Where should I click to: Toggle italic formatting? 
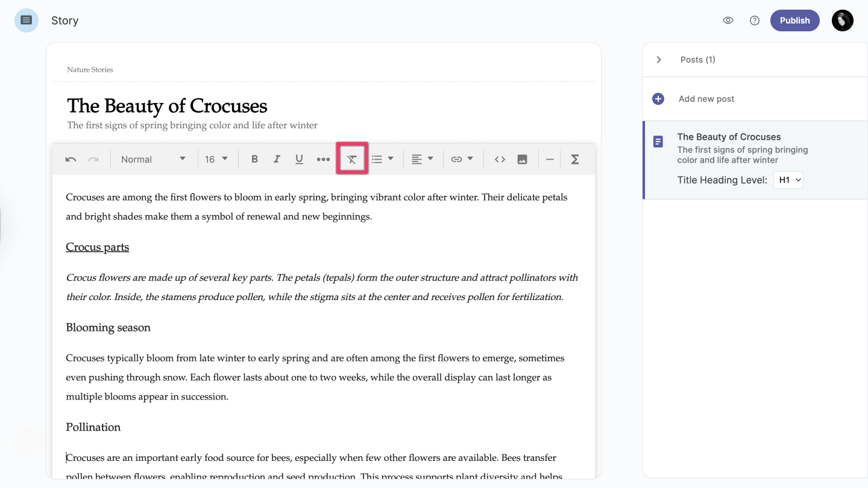(x=277, y=160)
